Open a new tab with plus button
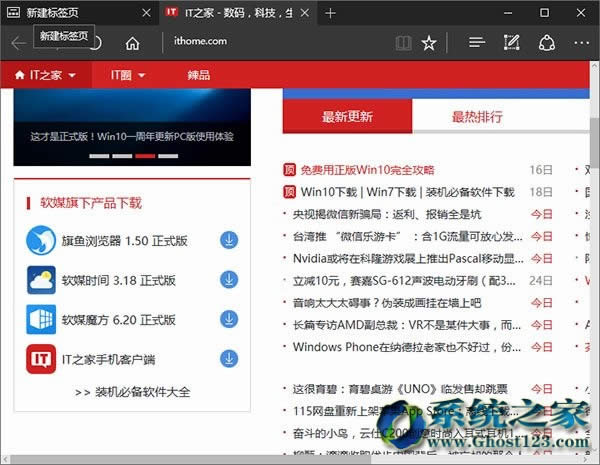The width and height of the screenshot is (600, 465). click(x=330, y=13)
